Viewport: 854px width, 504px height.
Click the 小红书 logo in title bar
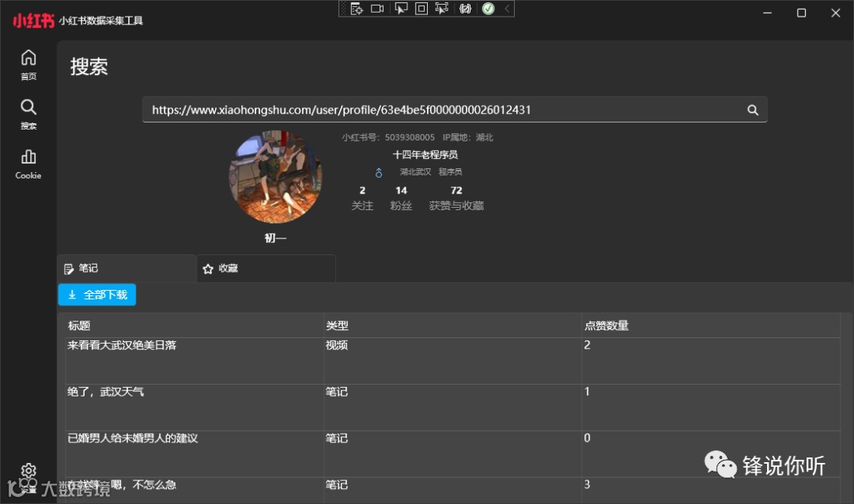coord(34,21)
